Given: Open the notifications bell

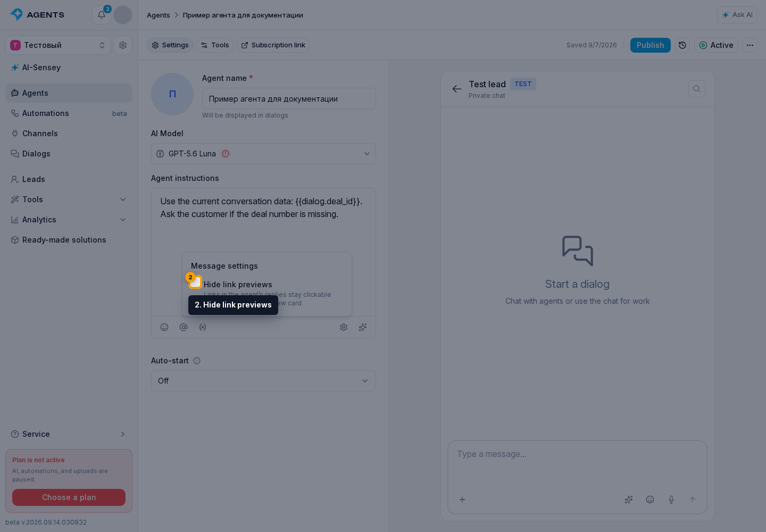Looking at the screenshot, I should coord(101,15).
